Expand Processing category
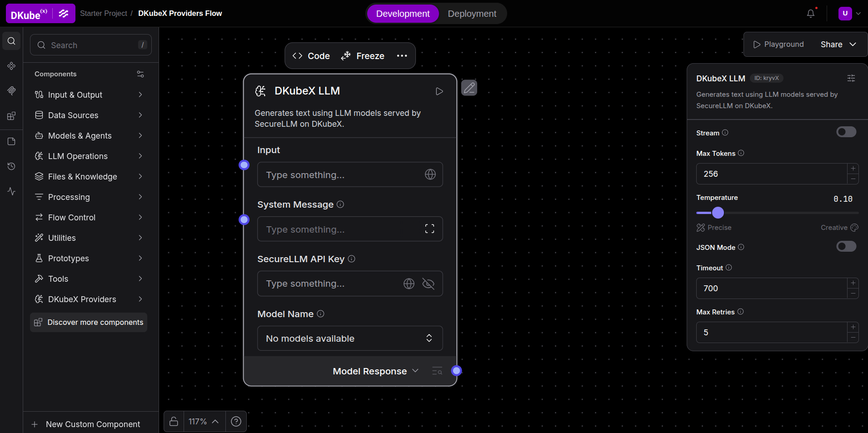 [89, 197]
